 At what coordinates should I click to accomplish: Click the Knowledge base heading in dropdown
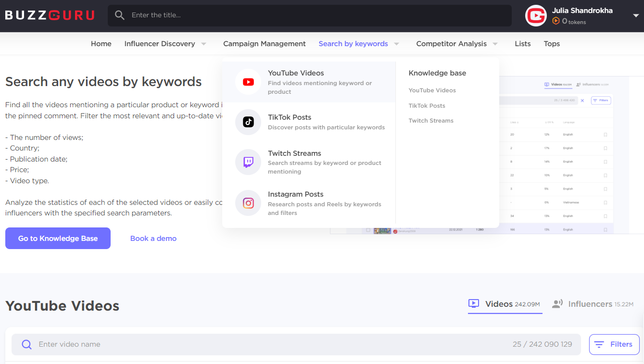(437, 73)
